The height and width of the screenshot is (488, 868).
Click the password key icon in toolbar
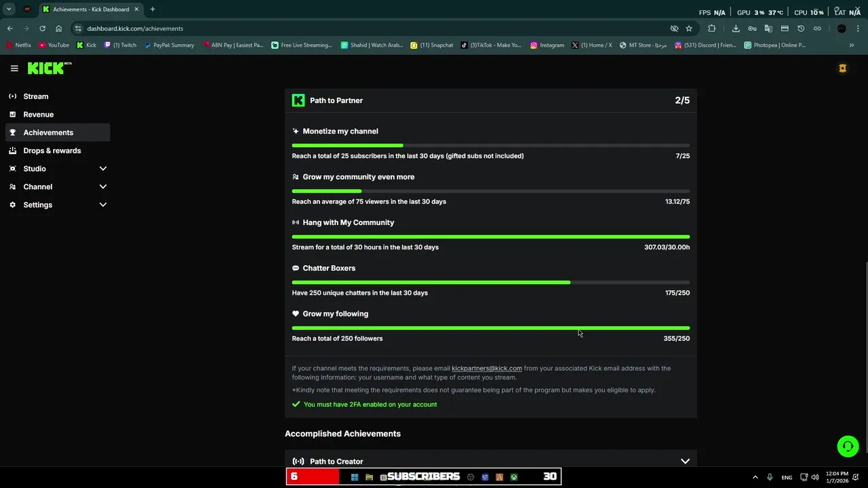752,28
